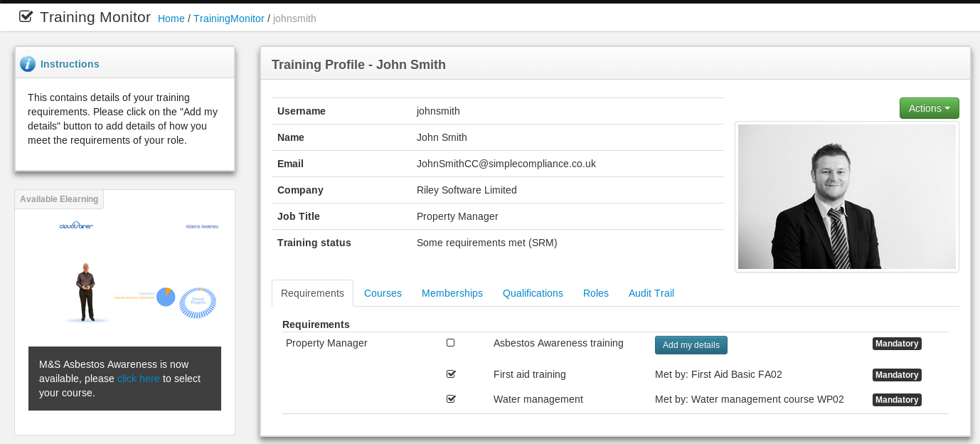View the Roles tab
This screenshot has width=980, height=444.
tap(595, 293)
